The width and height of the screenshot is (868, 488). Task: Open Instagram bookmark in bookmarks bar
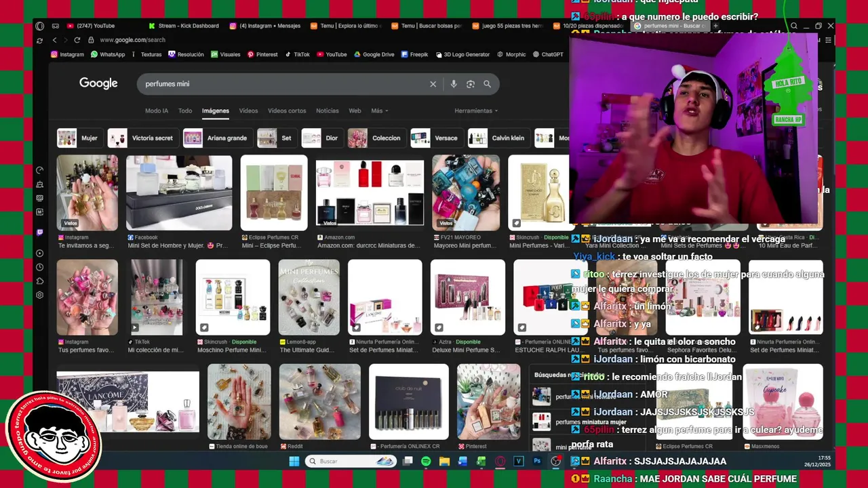point(67,54)
